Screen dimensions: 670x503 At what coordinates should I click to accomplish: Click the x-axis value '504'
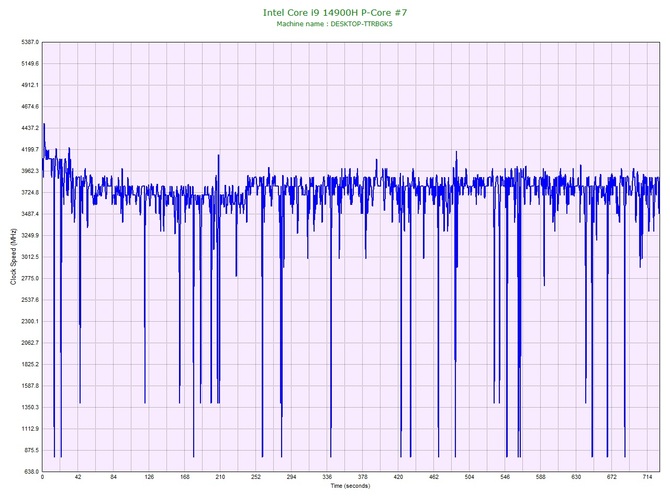(x=469, y=477)
